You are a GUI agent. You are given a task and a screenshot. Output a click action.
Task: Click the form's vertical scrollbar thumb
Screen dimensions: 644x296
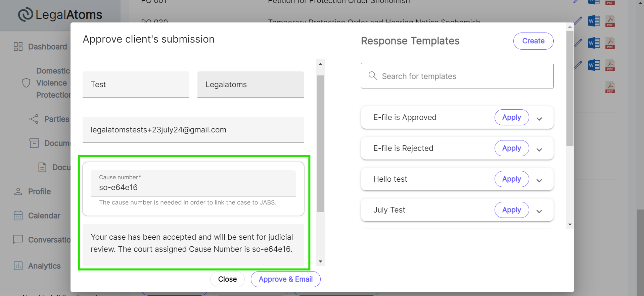click(321, 143)
